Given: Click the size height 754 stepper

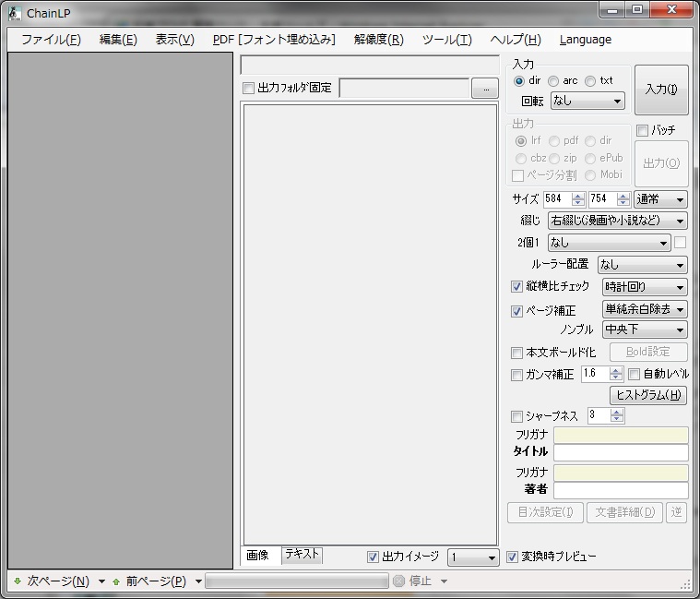Looking at the screenshot, I should click(623, 199).
